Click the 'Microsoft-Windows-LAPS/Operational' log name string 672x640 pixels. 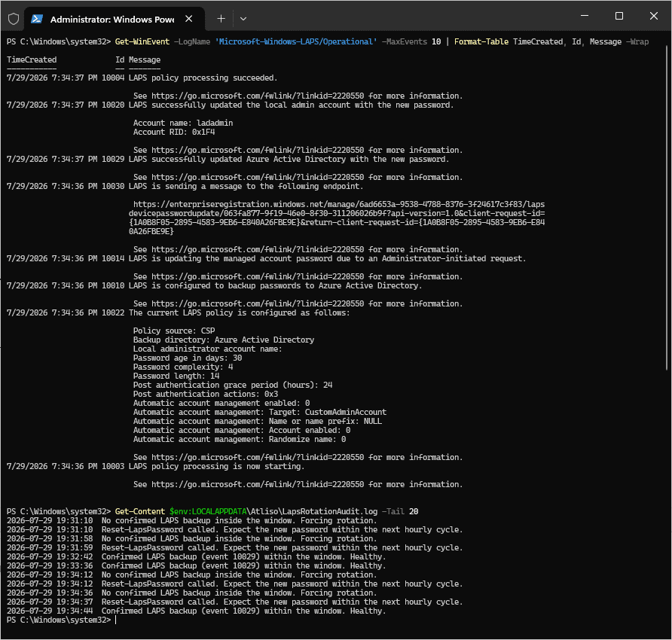point(296,41)
